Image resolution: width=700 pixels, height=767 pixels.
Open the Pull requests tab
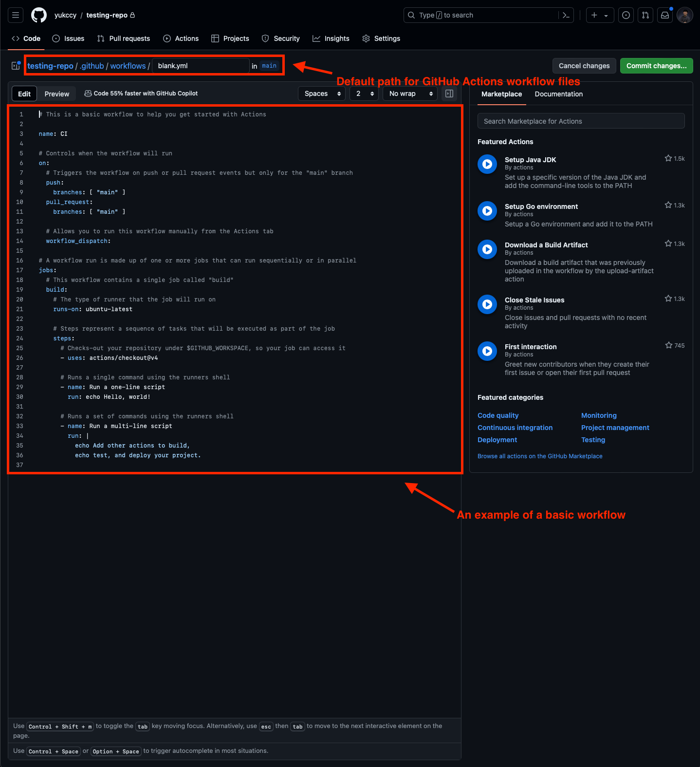click(x=124, y=38)
